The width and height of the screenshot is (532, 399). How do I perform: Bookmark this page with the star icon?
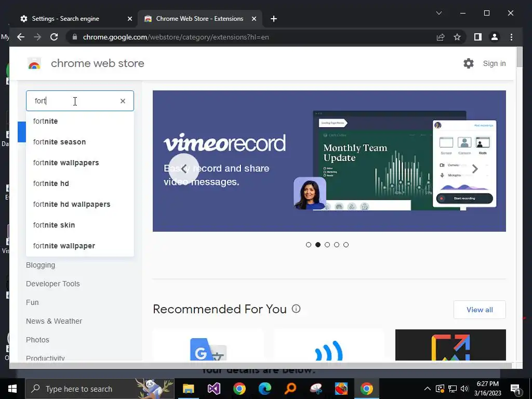(x=457, y=37)
